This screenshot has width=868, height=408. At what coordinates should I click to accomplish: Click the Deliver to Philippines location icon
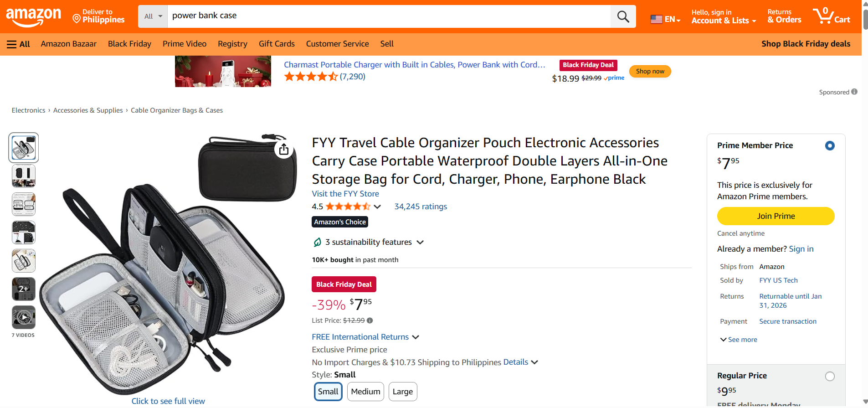[x=77, y=19]
